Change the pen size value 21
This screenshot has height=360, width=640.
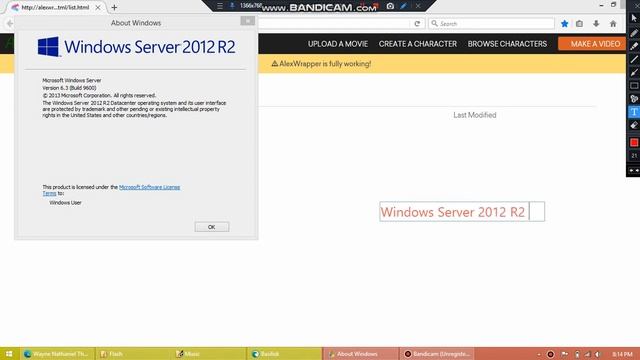(634, 156)
